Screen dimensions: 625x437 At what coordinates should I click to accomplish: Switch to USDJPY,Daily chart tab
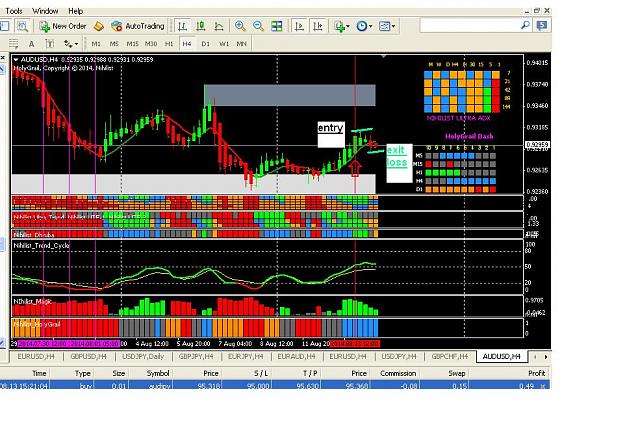click(x=143, y=356)
